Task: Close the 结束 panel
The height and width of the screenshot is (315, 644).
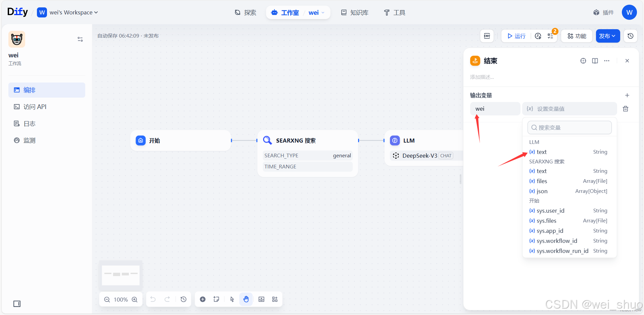Action: coord(627,61)
